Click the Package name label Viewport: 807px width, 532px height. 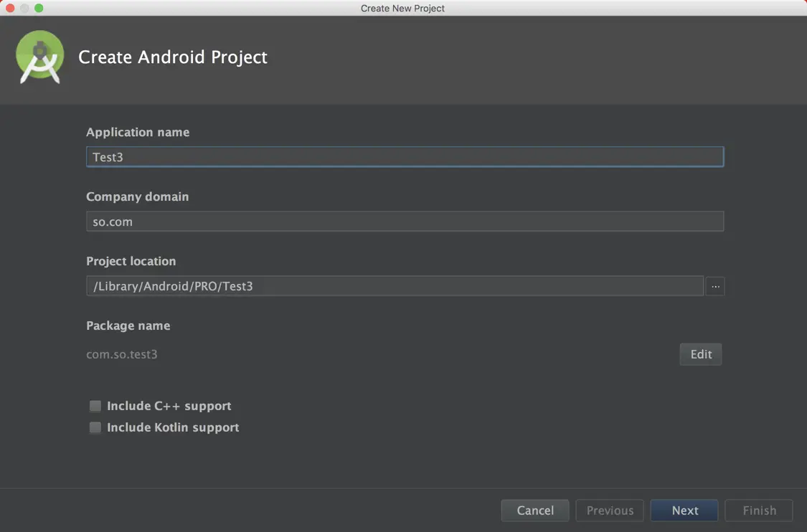click(x=128, y=326)
